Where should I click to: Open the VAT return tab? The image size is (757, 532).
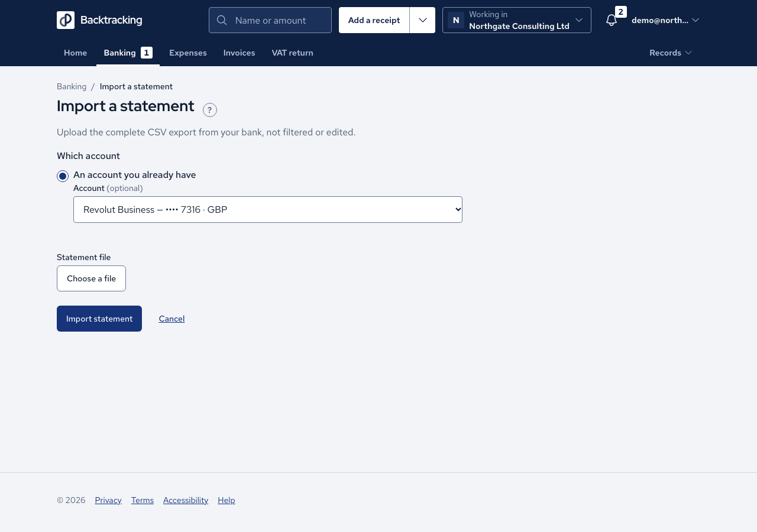point(293,53)
